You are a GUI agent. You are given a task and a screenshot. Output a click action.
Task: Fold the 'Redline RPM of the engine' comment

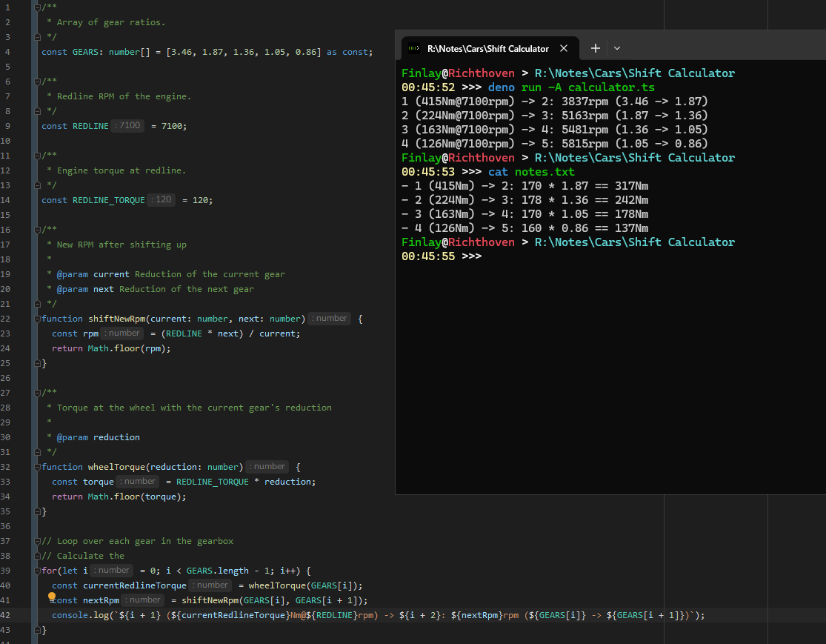38,82
